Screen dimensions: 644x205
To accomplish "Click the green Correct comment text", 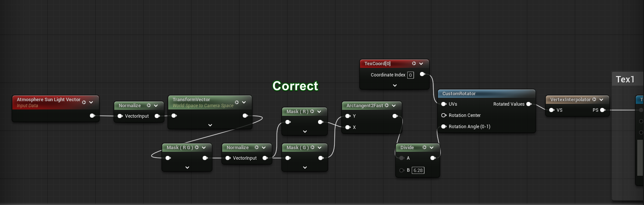I will (295, 86).
